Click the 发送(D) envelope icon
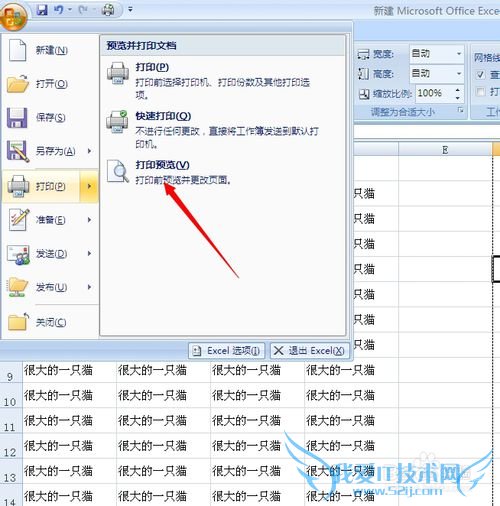This screenshot has width=500, height=506. point(18,254)
